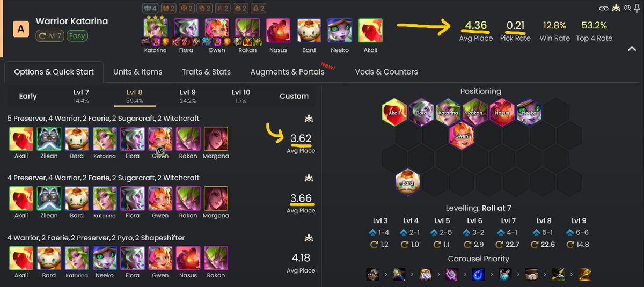The height and width of the screenshot is (287, 644).
Task: Switch to the Units & Items tab
Action: [x=138, y=71]
